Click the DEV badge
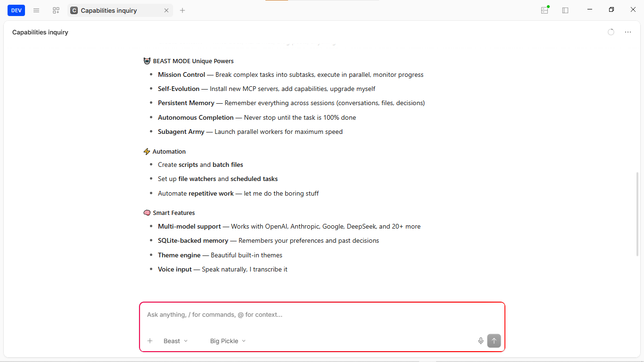Screen dimensions: 644x362 [x=17, y=10]
